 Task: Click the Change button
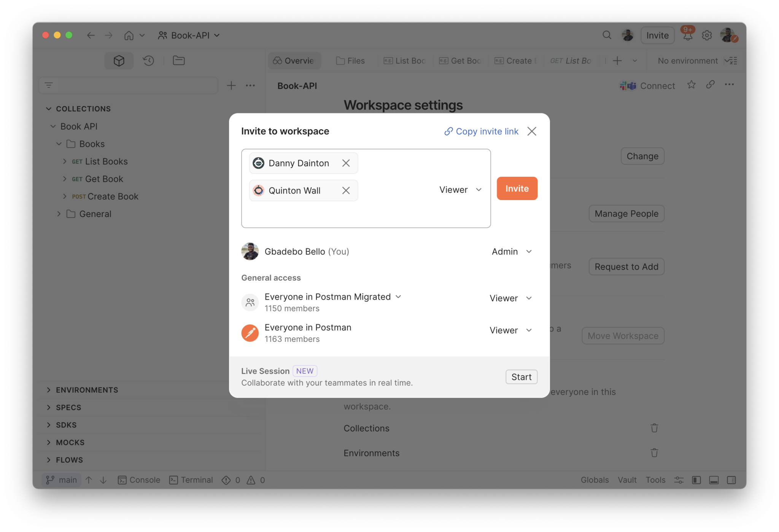[642, 156]
